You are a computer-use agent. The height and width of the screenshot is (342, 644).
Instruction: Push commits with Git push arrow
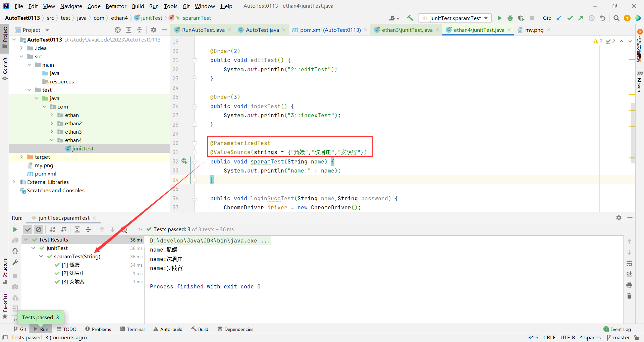click(581, 18)
